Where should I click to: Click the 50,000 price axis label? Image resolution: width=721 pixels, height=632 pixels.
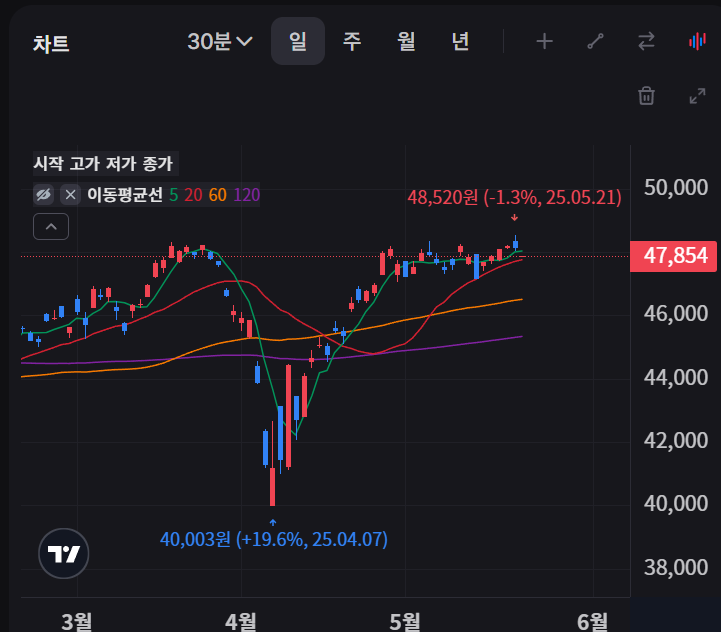675,187
